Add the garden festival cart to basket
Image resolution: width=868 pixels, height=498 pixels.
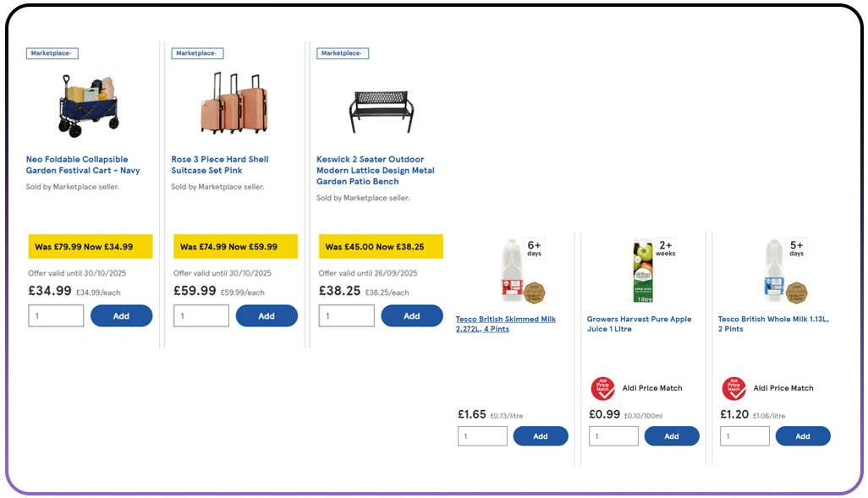[x=121, y=316]
